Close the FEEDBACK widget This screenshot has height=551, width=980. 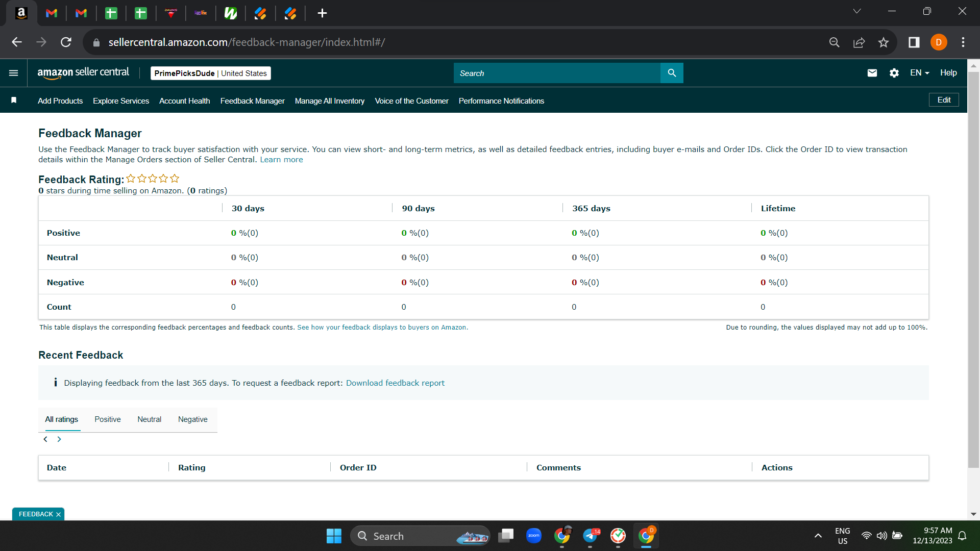click(x=58, y=514)
